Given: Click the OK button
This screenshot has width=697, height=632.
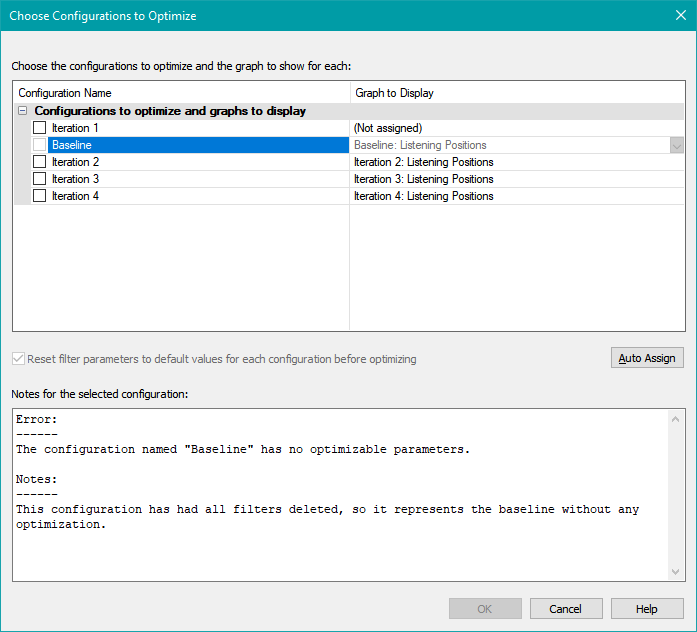Looking at the screenshot, I should (485, 608).
